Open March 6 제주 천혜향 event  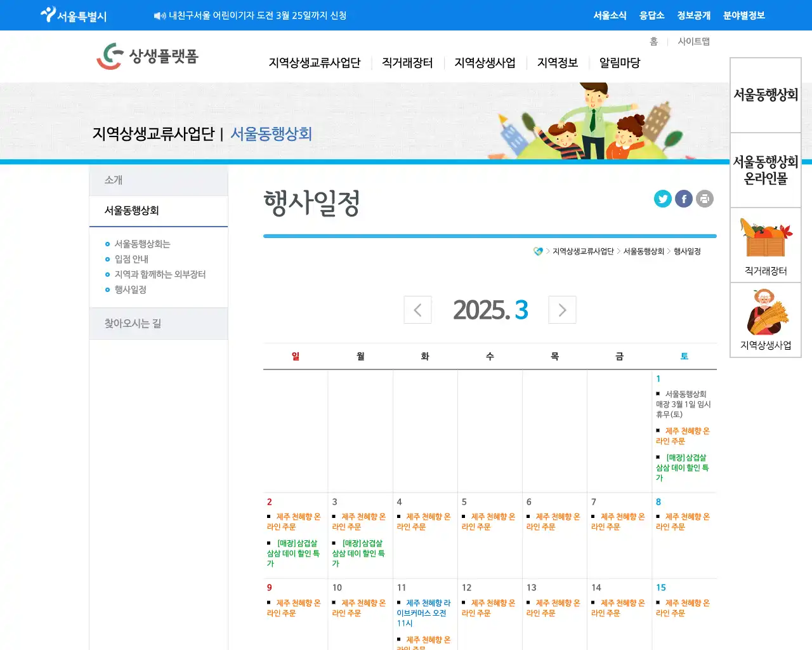tap(553, 522)
